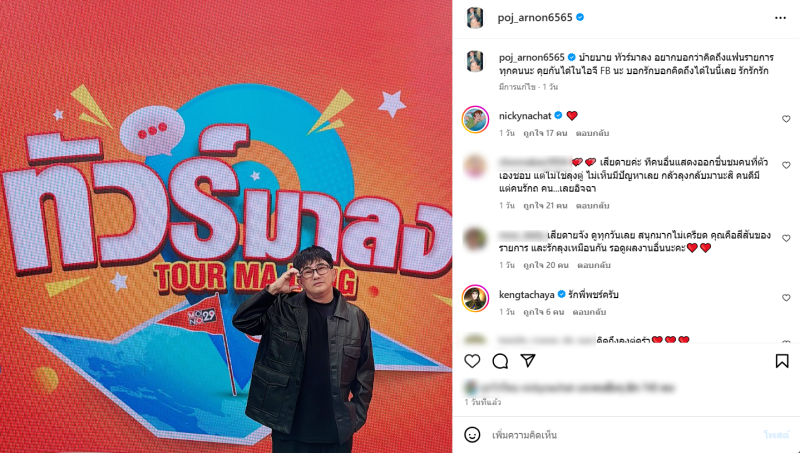Open kengtachaya's profile avatar

pyautogui.click(x=476, y=298)
